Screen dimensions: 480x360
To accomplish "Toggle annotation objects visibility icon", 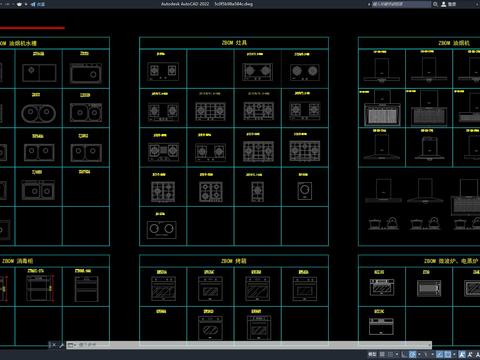I will coord(462,354).
